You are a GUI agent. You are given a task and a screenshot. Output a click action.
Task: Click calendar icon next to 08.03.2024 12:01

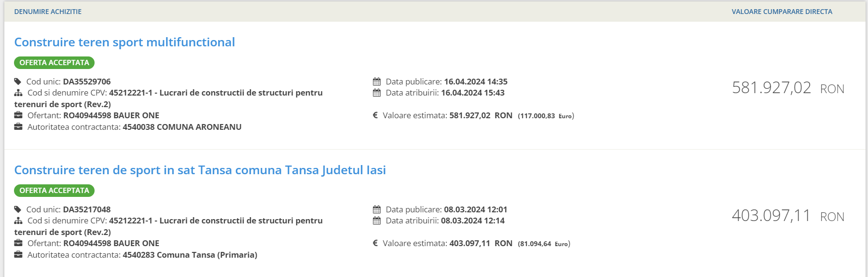[377, 209]
